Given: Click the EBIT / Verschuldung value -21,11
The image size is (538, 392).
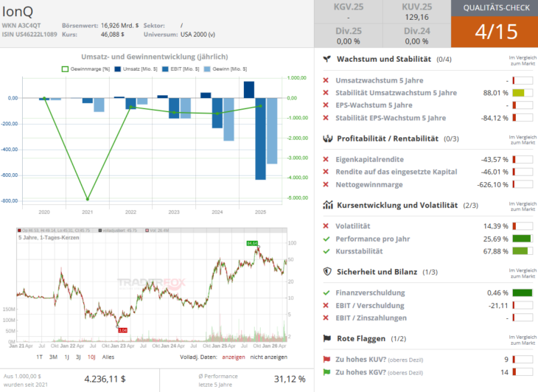Looking at the screenshot, I should click(498, 305).
